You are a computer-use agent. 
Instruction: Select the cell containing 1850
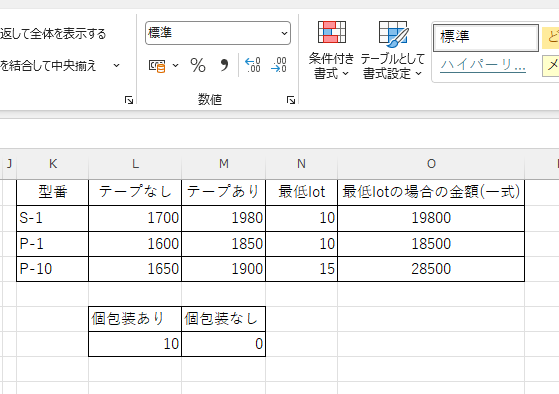coord(224,244)
